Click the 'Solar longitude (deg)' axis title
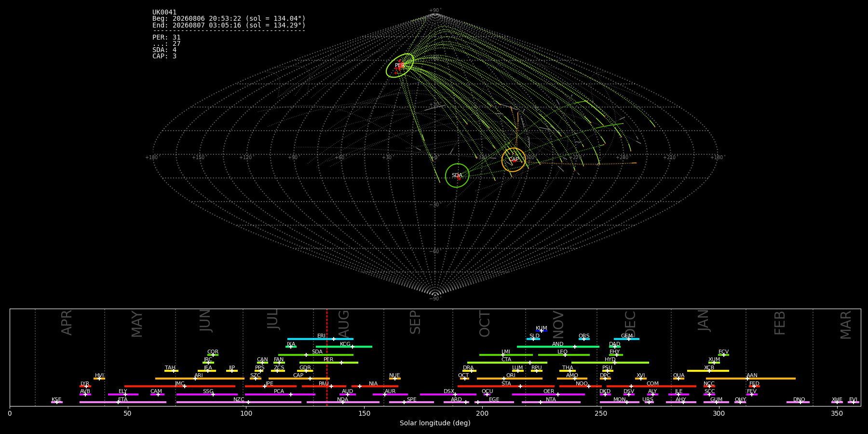The image size is (868, 434). 435,423
